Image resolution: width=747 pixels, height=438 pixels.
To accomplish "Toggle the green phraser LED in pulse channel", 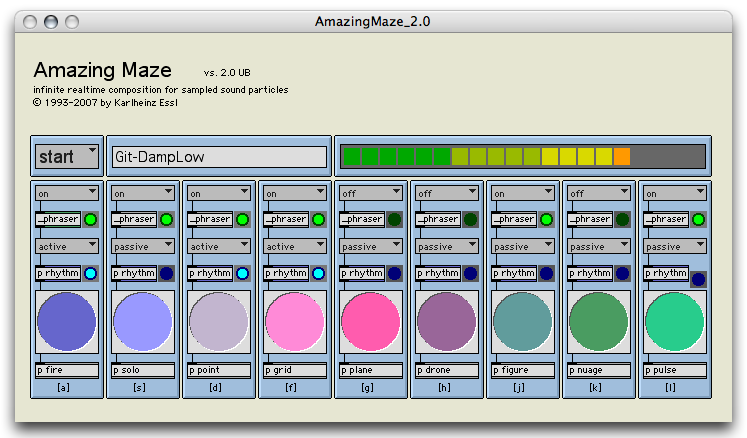I will coord(698,219).
